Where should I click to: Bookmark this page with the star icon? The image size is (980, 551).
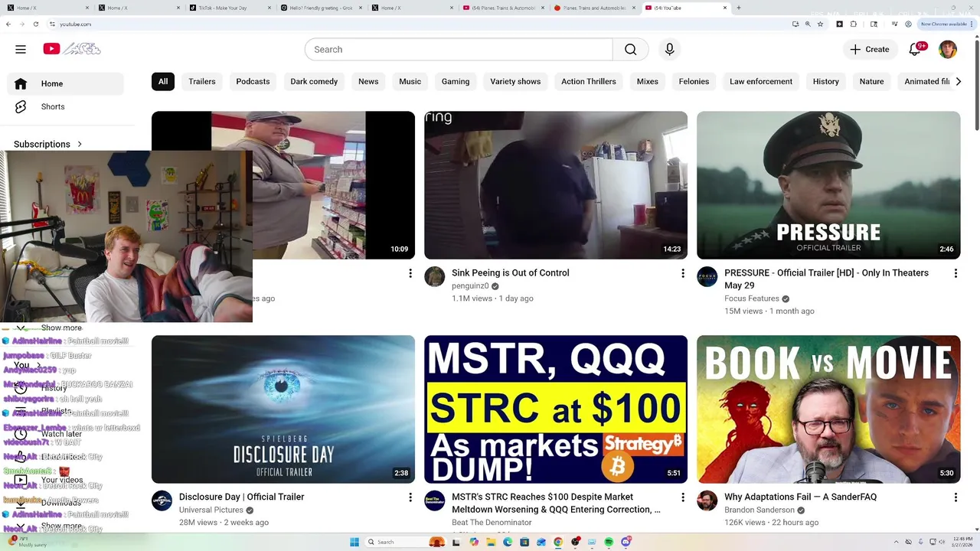820,24
